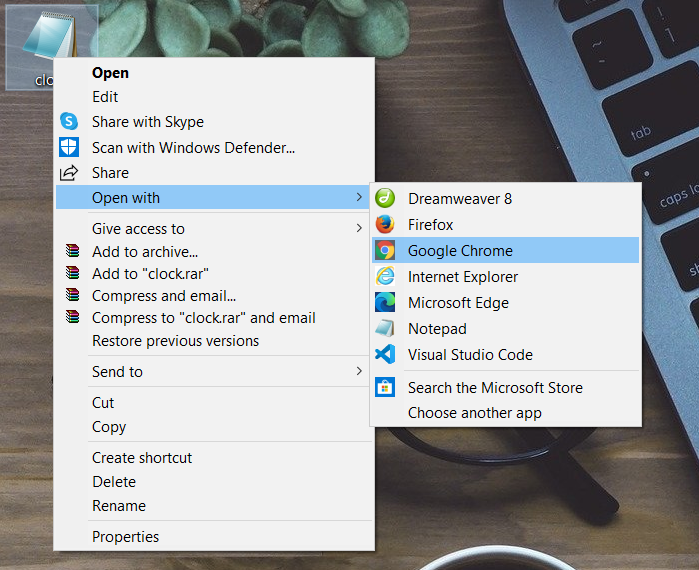699x570 pixels.
Task: Choose Copy from the context menu
Action: [214, 426]
